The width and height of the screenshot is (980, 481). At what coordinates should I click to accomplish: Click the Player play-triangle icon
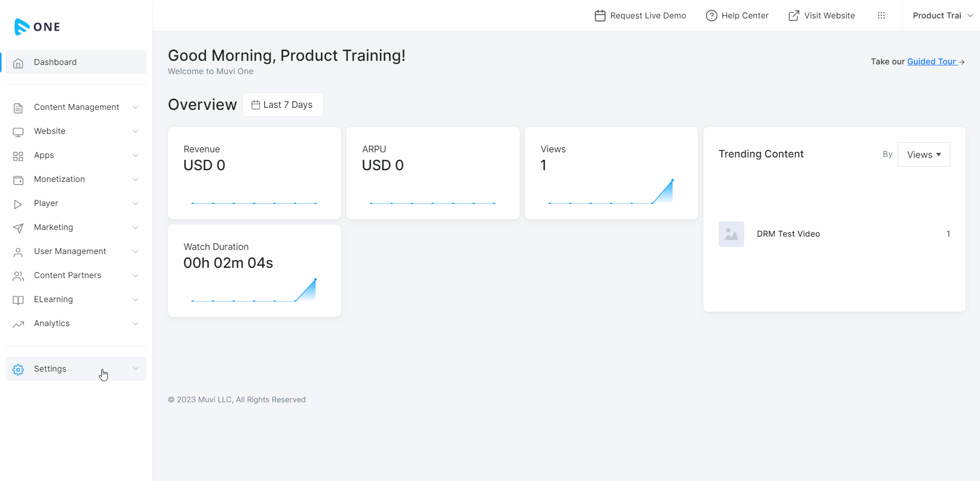[18, 204]
